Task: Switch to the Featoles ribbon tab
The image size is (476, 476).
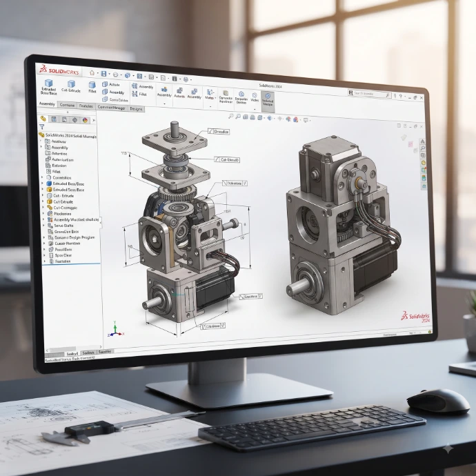Action: point(86,106)
